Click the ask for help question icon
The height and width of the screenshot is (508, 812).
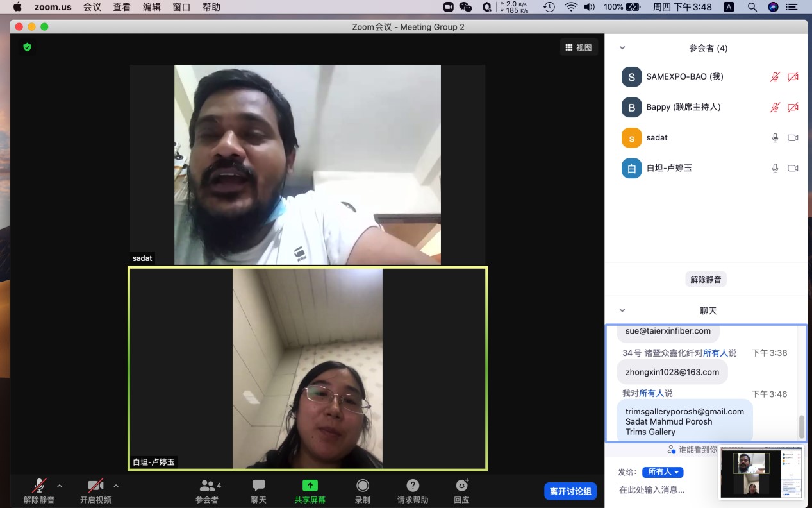point(413,486)
